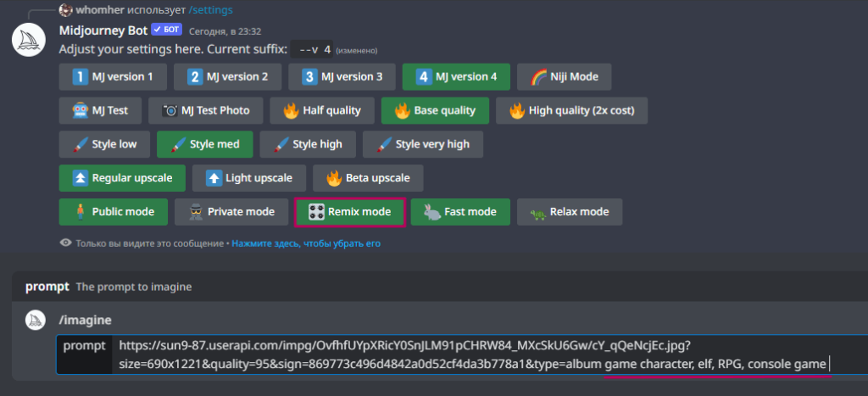This screenshot has height=396, width=868.
Task: Click whomher small avatar
Action: click(x=66, y=10)
